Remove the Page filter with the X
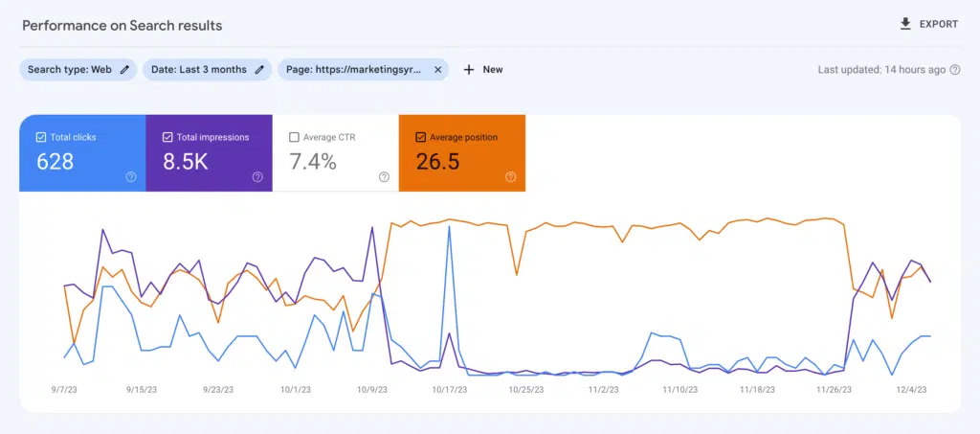Image resolution: width=980 pixels, height=434 pixels. click(x=437, y=69)
